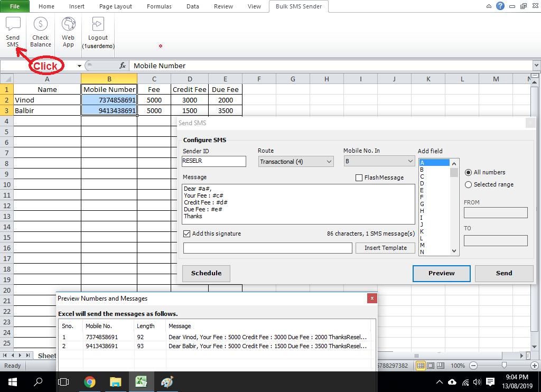Uncheck Add this signature
Viewport: 541px width, 392px height.
pos(186,234)
